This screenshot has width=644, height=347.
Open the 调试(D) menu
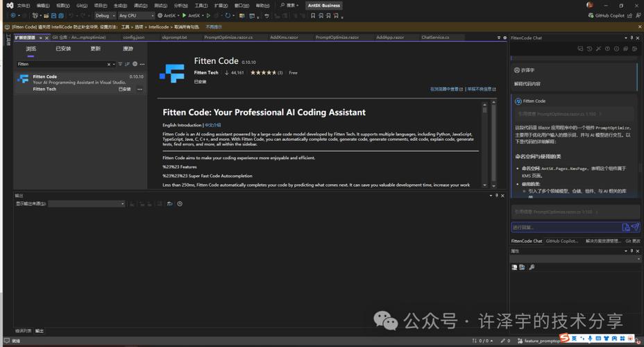tap(140, 6)
